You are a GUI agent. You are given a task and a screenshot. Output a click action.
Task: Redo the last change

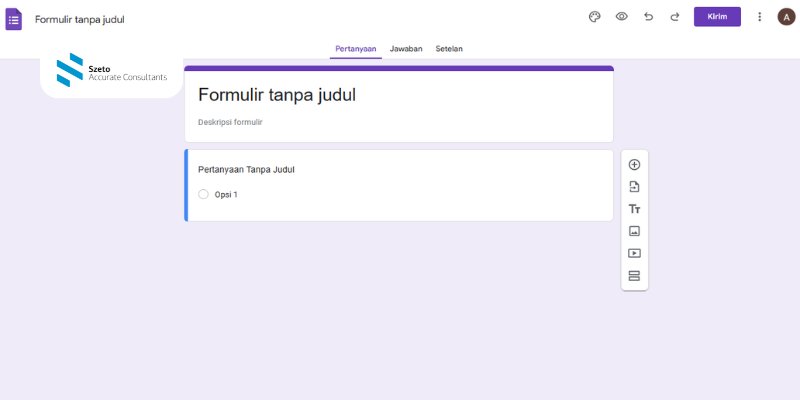pos(674,17)
